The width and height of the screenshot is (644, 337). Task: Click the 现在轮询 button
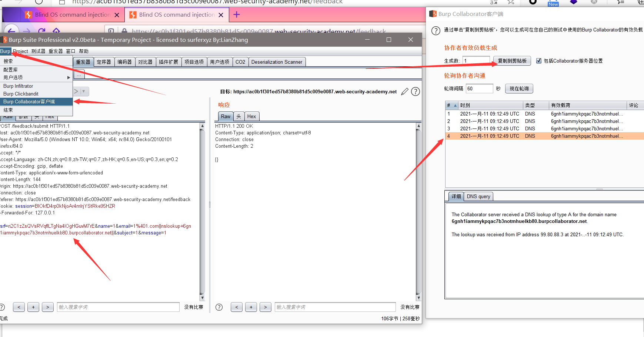click(519, 89)
